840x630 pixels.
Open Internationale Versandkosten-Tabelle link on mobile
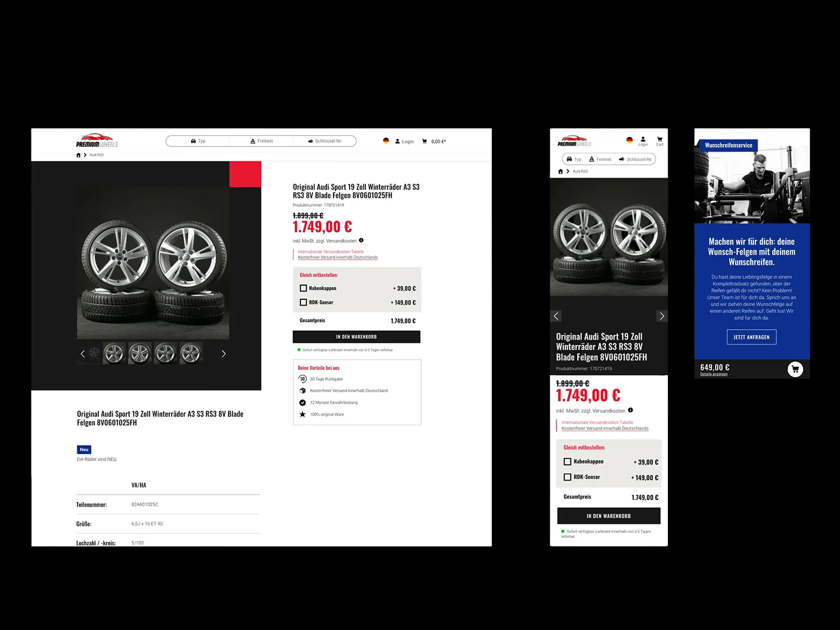coord(597,422)
